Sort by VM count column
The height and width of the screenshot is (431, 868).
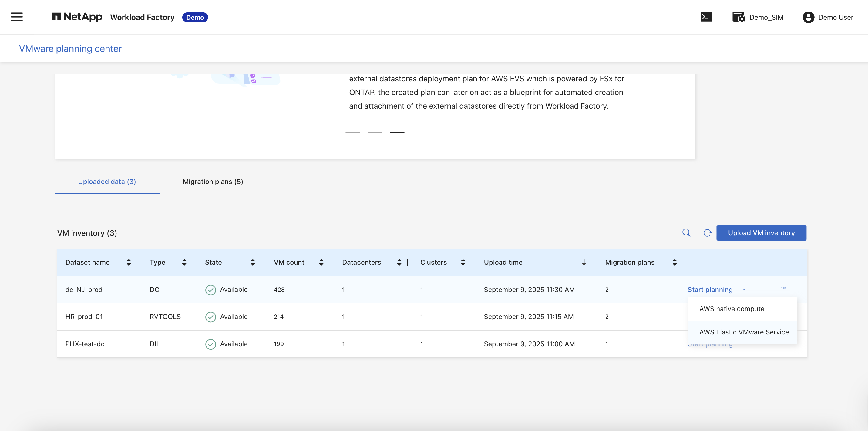[321, 262]
